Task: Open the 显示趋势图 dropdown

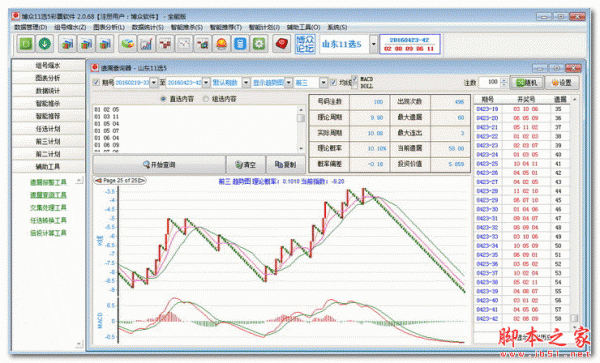Action: point(289,83)
